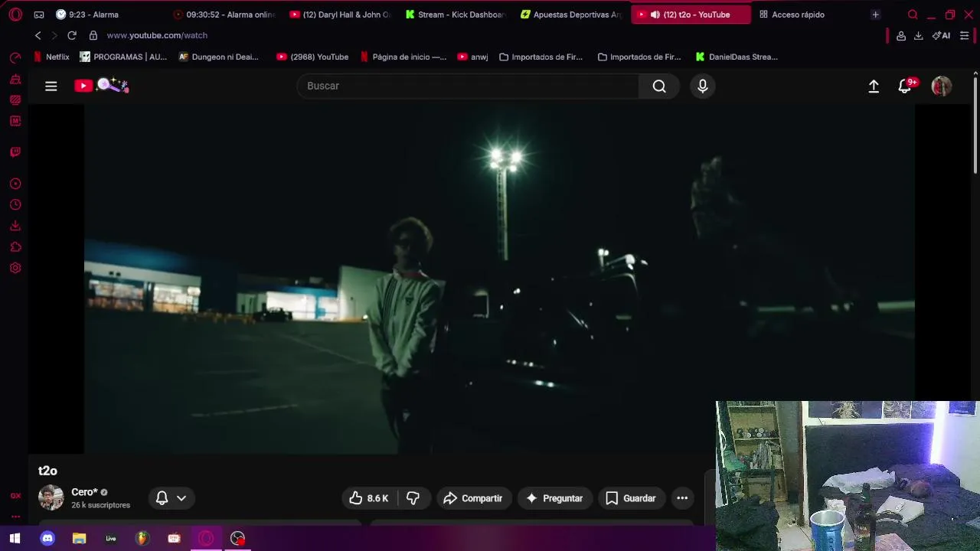The width and height of the screenshot is (980, 551).
Task: Dislike the t2o video
Action: pos(413,498)
